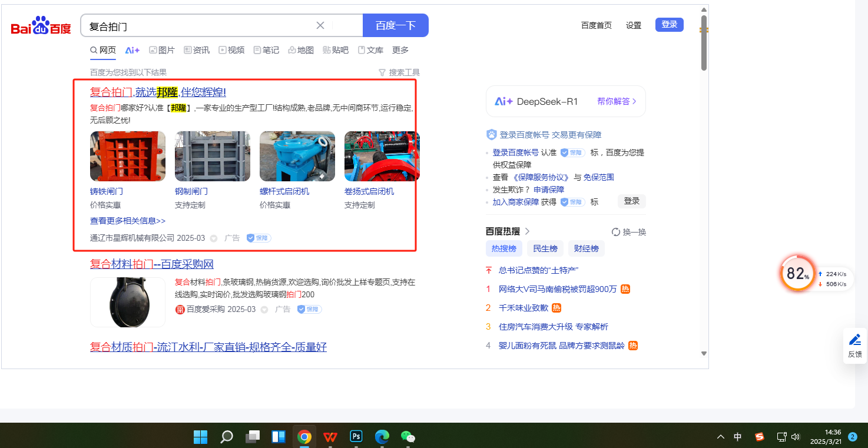
Task: Click the 铸铁闸门 product thumbnail
Action: (x=128, y=156)
